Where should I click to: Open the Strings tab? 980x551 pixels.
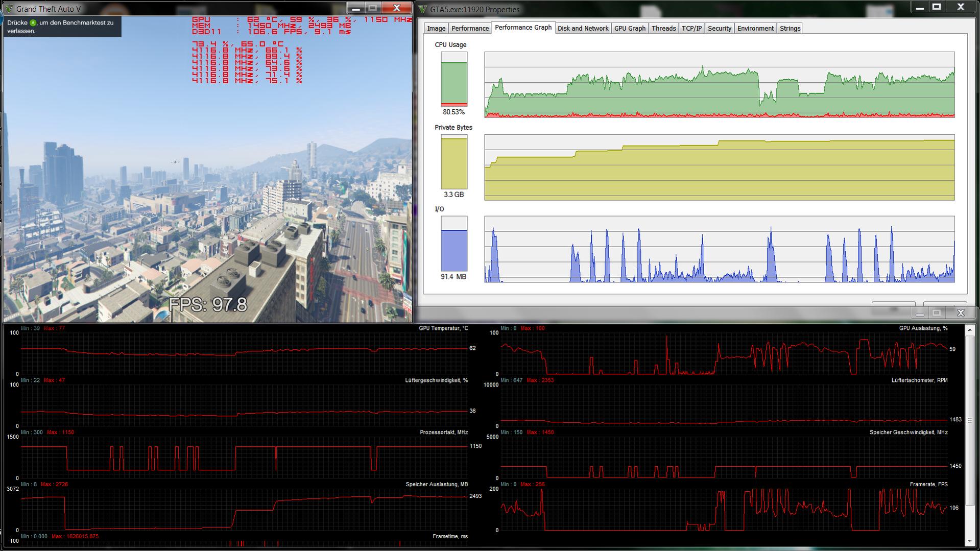[x=790, y=29]
